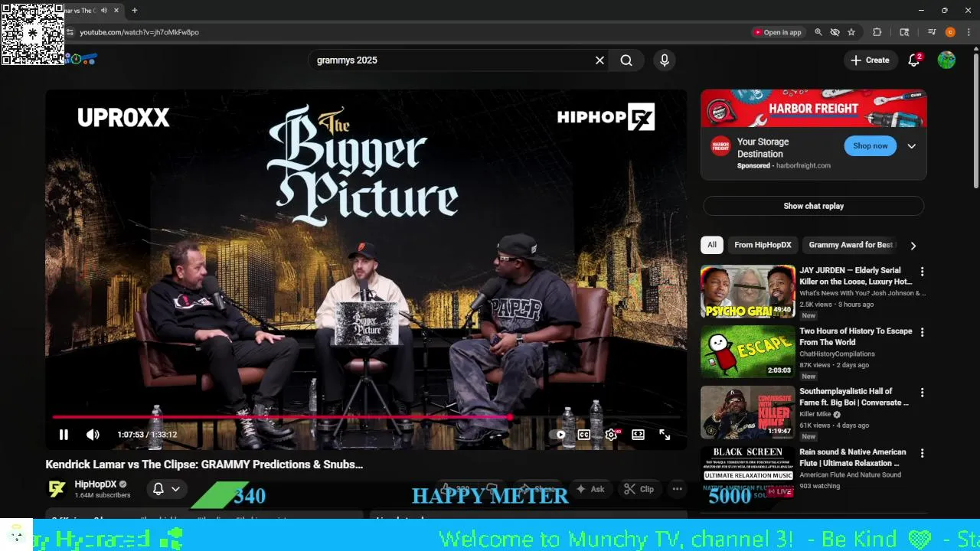Image resolution: width=980 pixels, height=551 pixels.
Task: Switch to theater mode view
Action: click(x=638, y=435)
